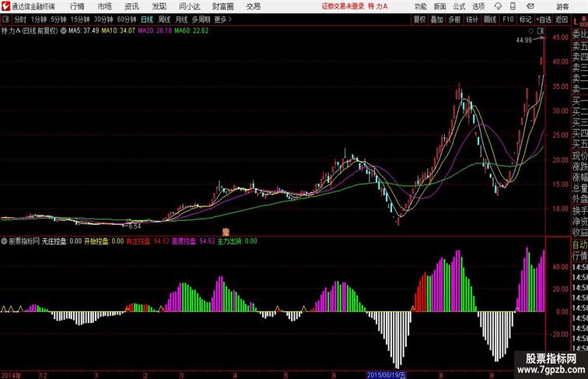Open the 交易 menu

253,6
